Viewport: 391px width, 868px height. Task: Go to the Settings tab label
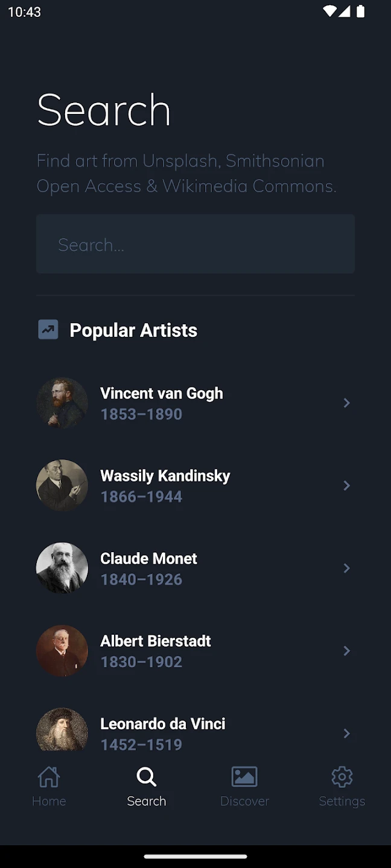(x=342, y=801)
